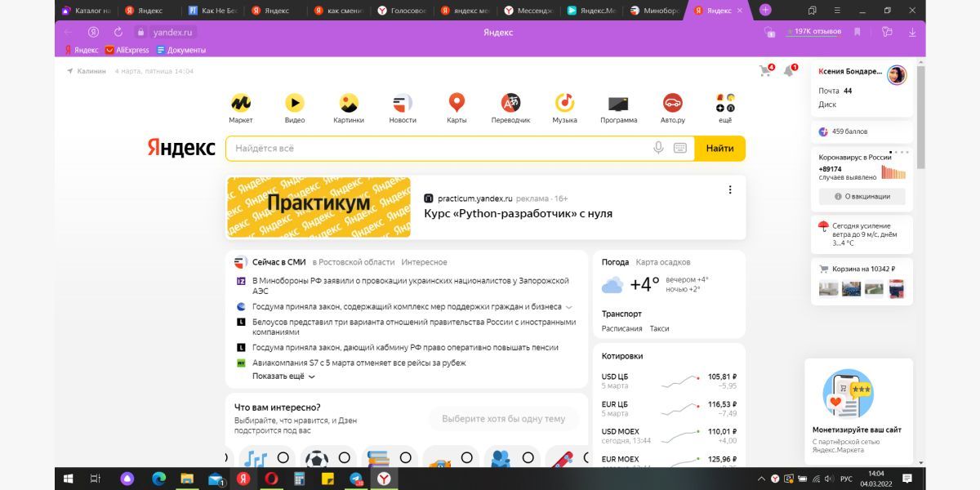Switch to the Миноборо browser tab

tap(655, 10)
